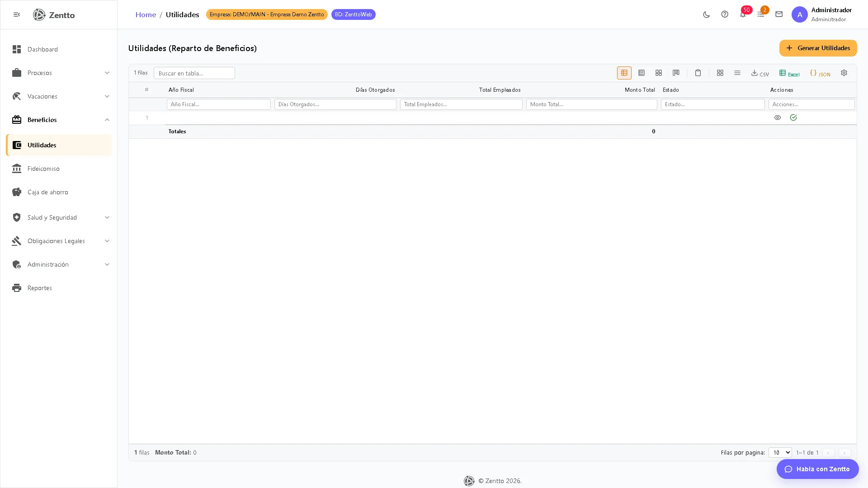Click the Total Empleados filter field
The height and width of the screenshot is (488, 868).
[461, 104]
